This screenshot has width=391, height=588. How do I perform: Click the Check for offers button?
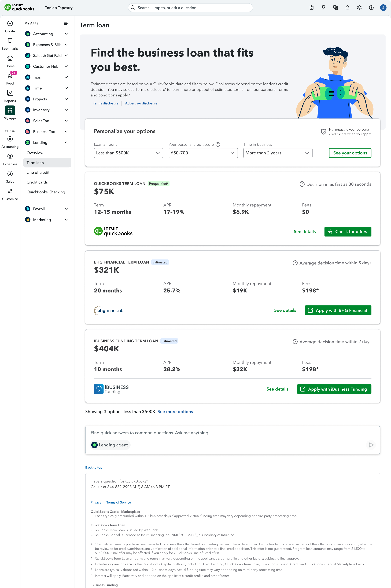pos(348,232)
